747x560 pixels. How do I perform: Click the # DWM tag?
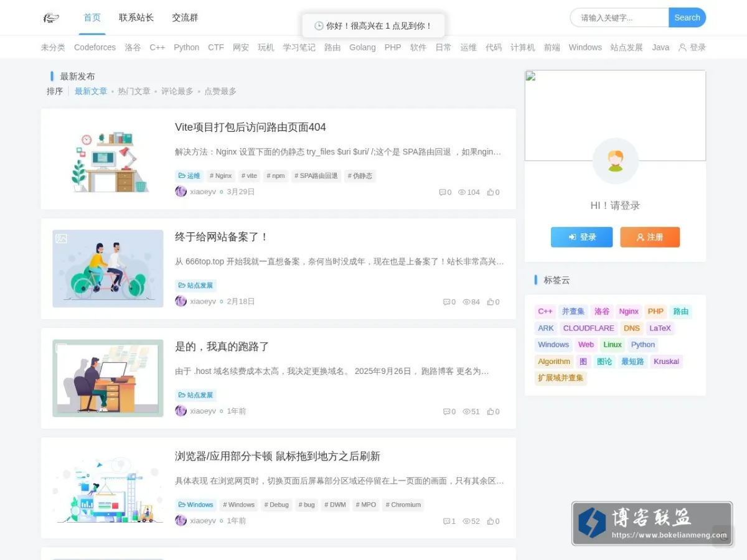[x=336, y=505]
